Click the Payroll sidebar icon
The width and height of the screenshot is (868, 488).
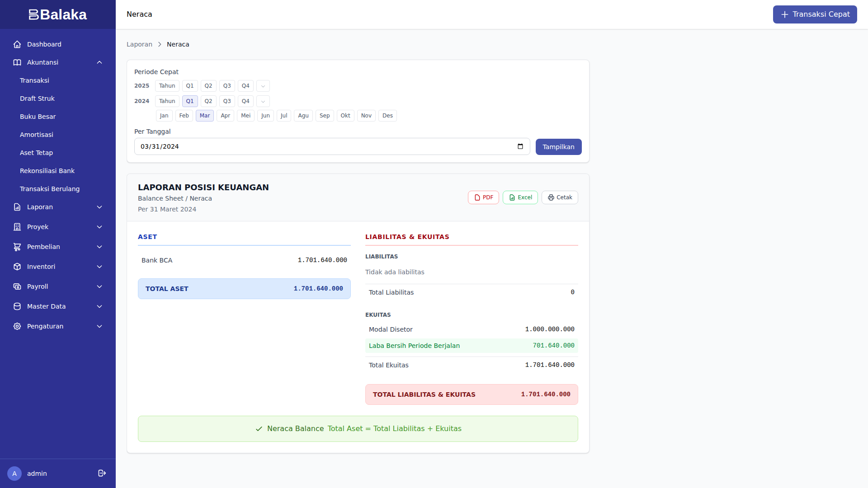coord(17,286)
